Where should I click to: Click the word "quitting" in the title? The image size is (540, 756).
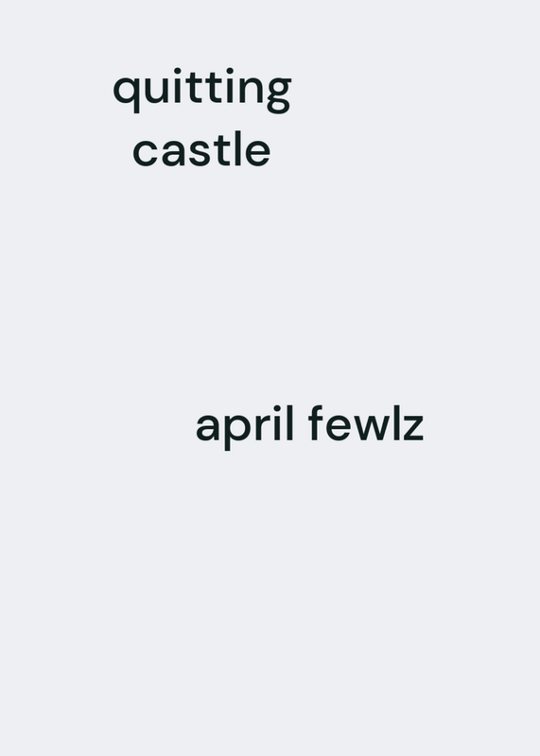(202, 90)
